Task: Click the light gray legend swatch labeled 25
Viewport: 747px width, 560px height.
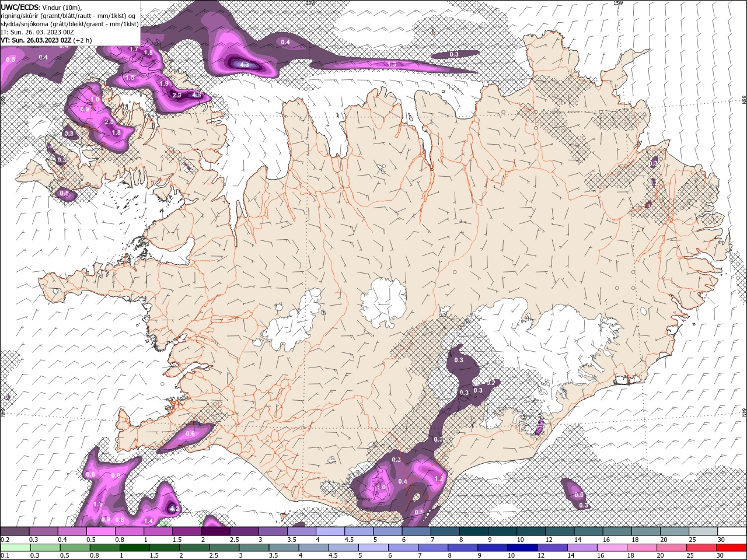Action: click(x=703, y=531)
